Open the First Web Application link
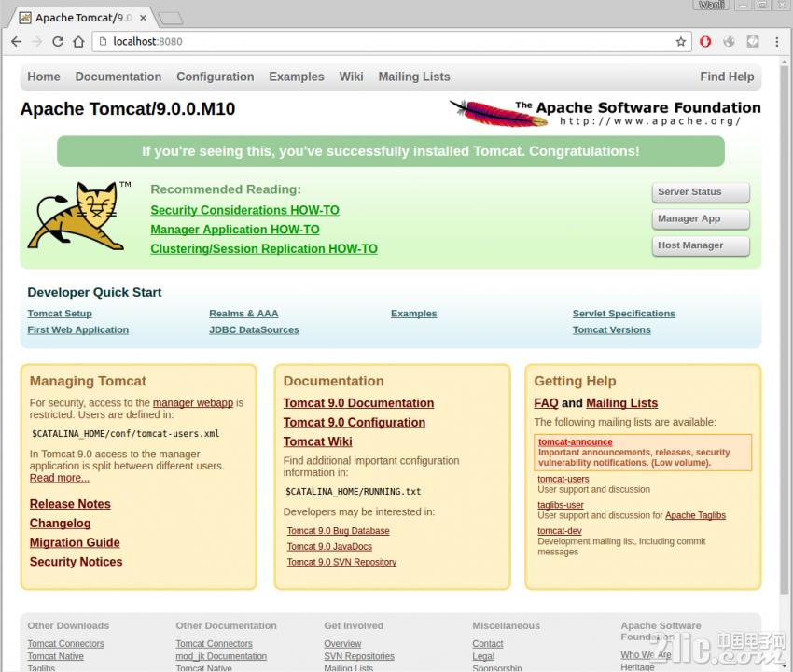The height and width of the screenshot is (672, 793). tap(77, 329)
